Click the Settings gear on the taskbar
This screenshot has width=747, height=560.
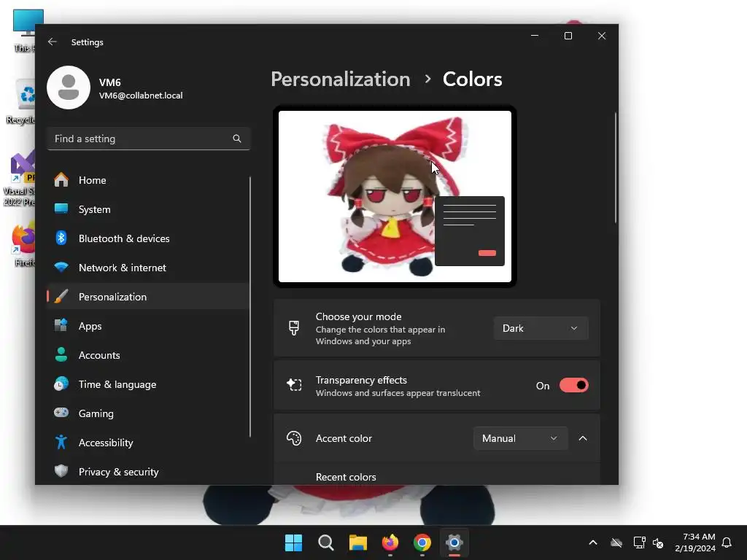coord(454,542)
